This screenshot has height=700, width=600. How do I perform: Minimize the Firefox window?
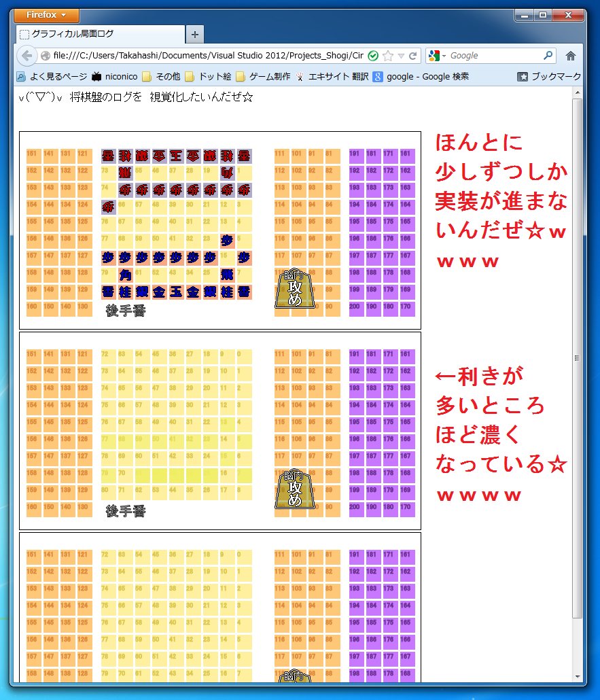click(x=525, y=15)
